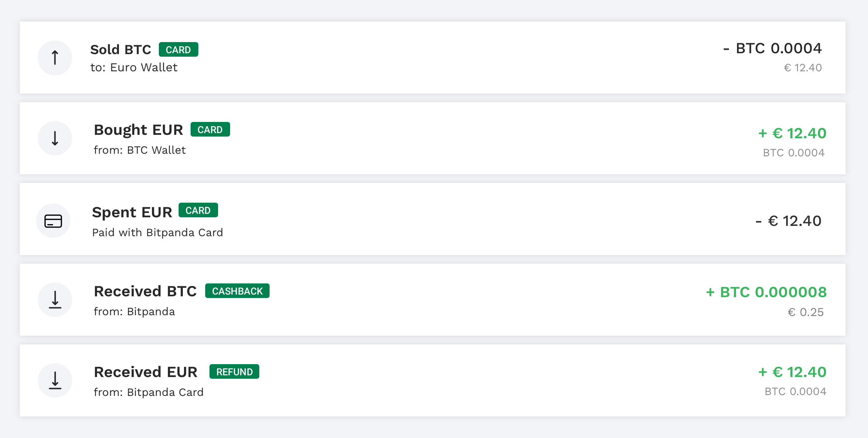Click the Paid with Bitpanda Card text
Image resolution: width=868 pixels, height=438 pixels.
(157, 232)
